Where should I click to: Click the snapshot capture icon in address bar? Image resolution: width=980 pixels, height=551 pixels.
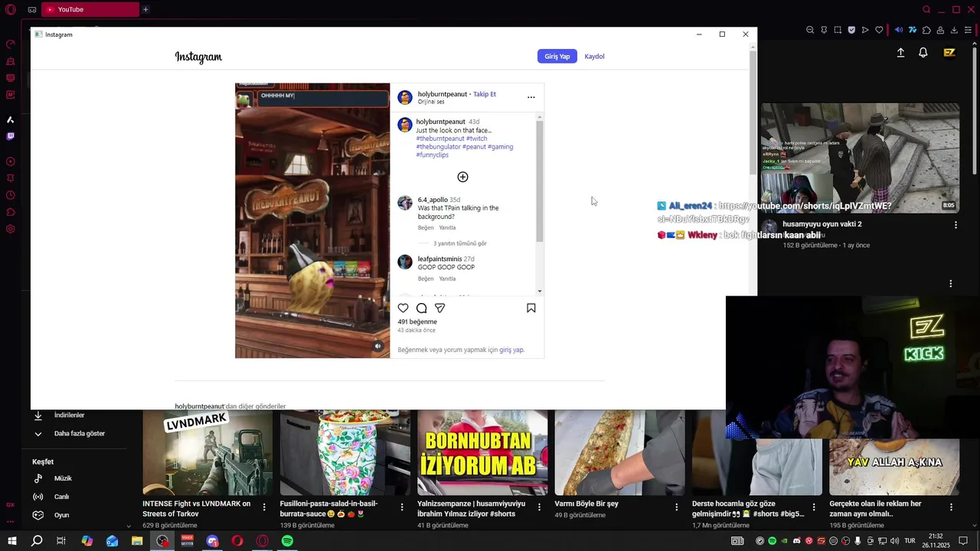coord(838,30)
